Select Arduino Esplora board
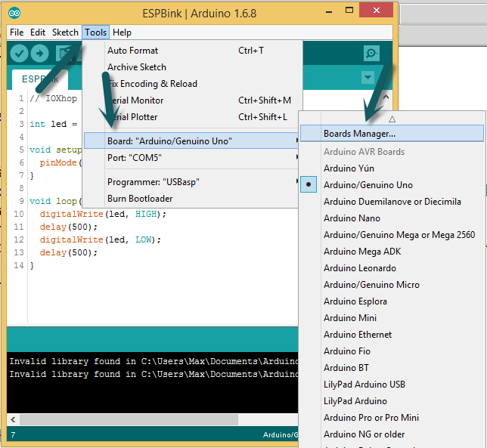 [x=392, y=301]
